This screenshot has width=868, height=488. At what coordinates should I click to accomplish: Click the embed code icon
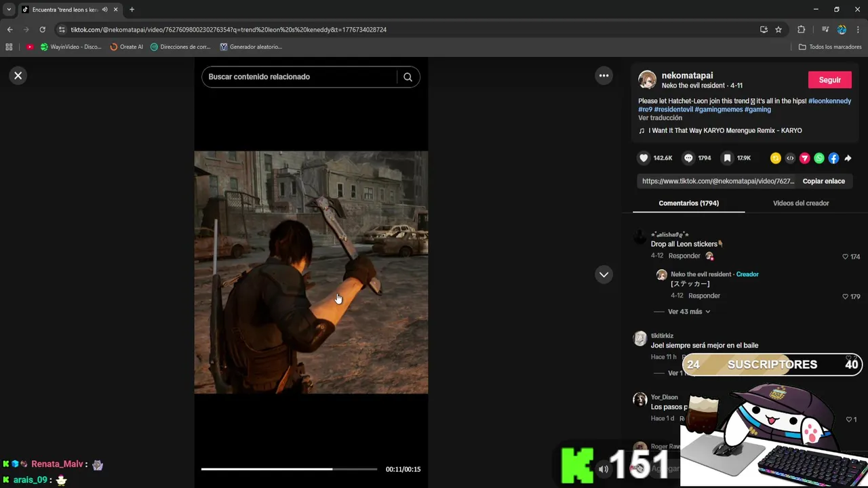(x=790, y=158)
